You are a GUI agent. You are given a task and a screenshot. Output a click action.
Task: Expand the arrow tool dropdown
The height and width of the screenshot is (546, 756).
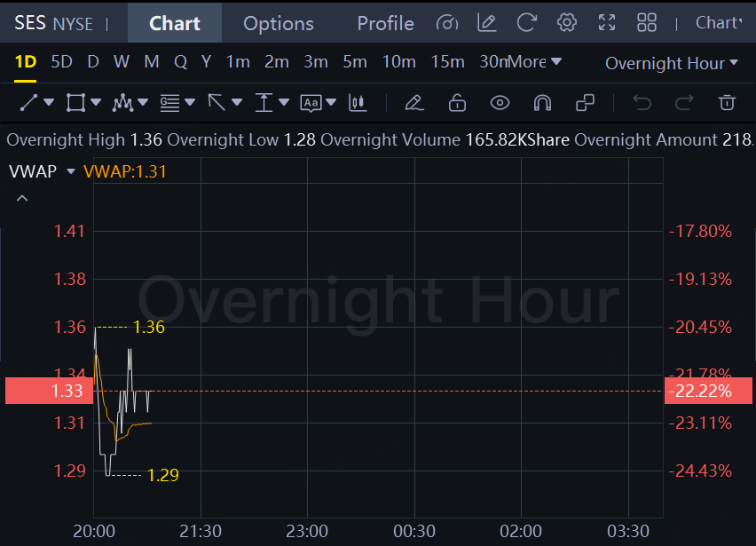pos(237,102)
